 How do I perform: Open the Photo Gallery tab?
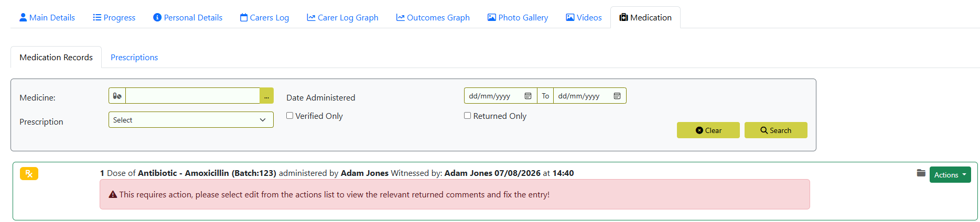(518, 17)
